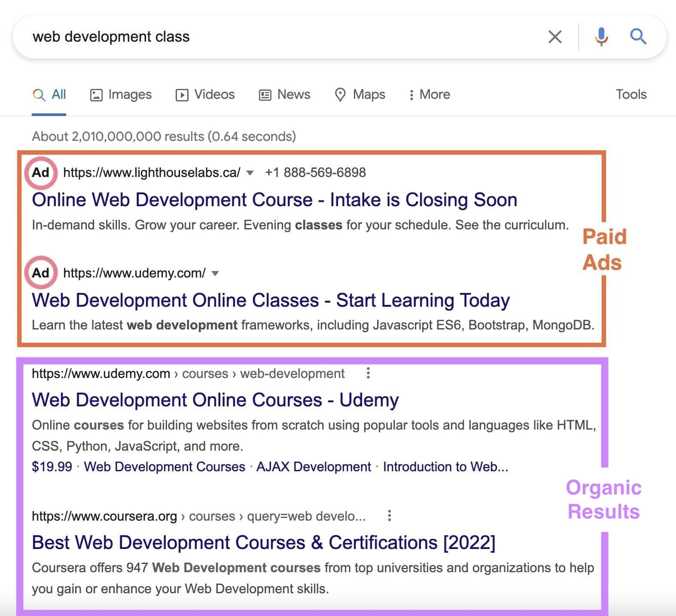Viewport: 676px width, 616px height.
Task: Click the Ad label beside udemy.com
Action: [41, 273]
